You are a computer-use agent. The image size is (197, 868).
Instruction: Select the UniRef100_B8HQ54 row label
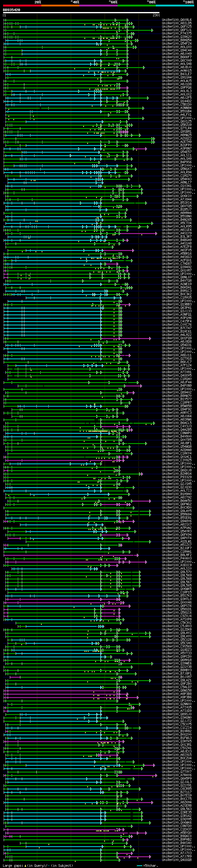pyautogui.click(x=176, y=40)
